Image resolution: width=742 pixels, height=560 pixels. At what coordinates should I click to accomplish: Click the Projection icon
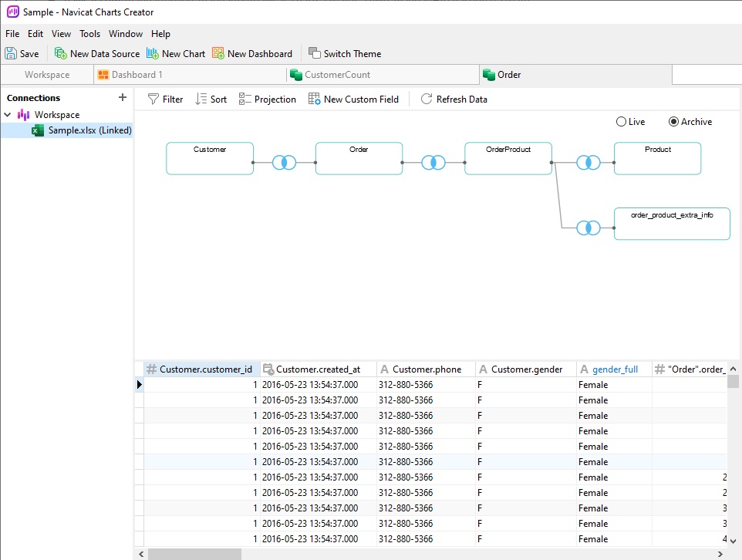click(245, 99)
